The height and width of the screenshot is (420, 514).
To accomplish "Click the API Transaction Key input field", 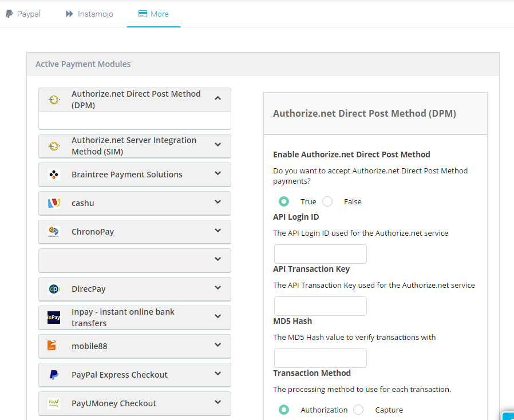I will (x=321, y=306).
